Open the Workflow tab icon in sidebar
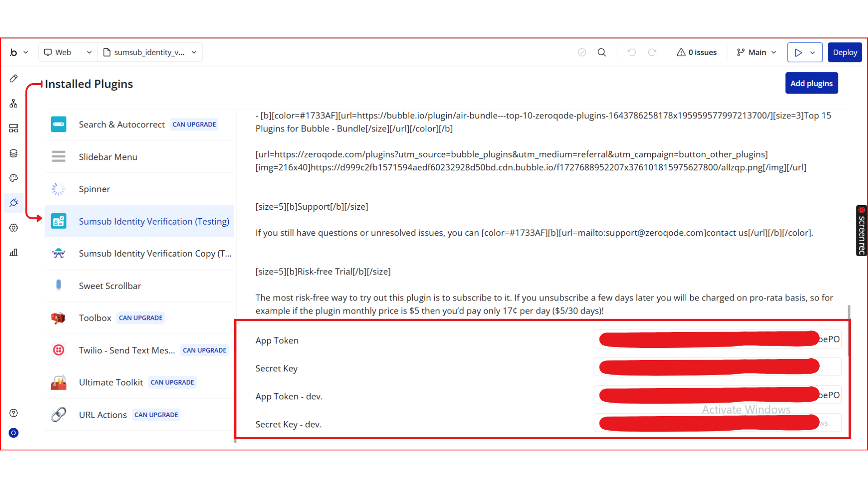 [x=14, y=103]
